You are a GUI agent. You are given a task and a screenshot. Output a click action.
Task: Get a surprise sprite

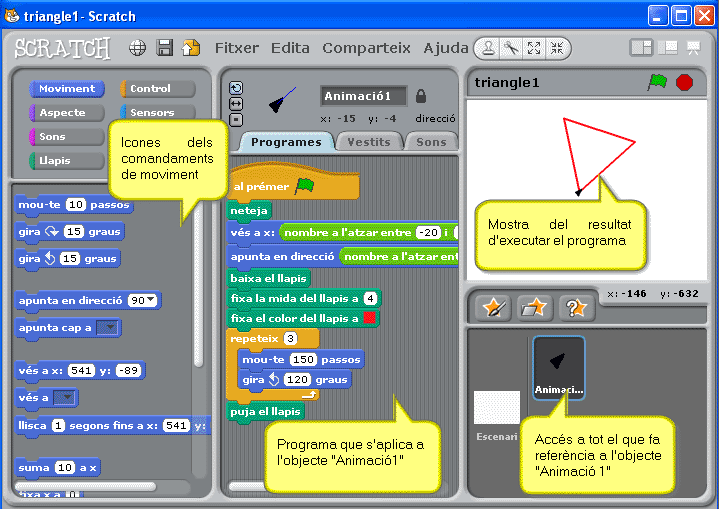pos(576,308)
